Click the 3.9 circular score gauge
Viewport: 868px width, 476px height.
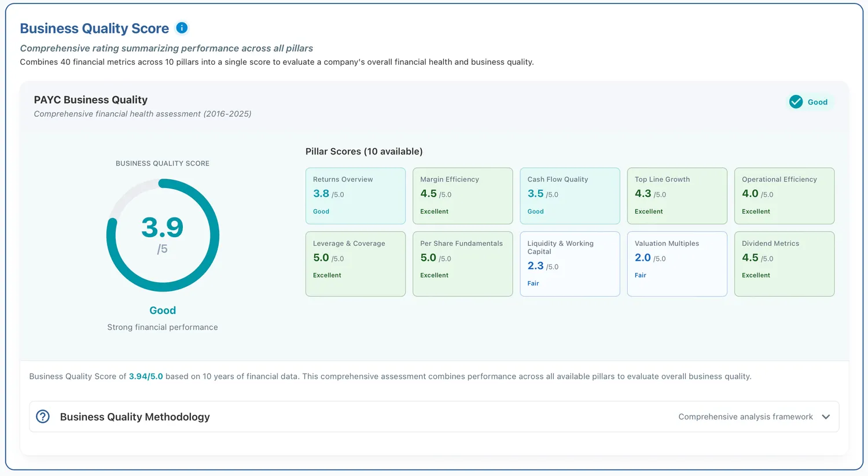pos(163,235)
